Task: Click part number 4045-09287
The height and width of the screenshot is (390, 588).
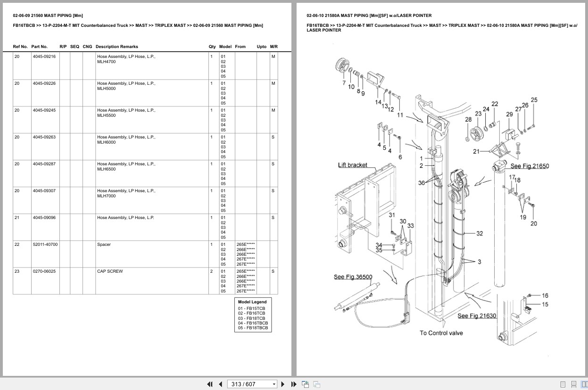Action: tap(44, 164)
